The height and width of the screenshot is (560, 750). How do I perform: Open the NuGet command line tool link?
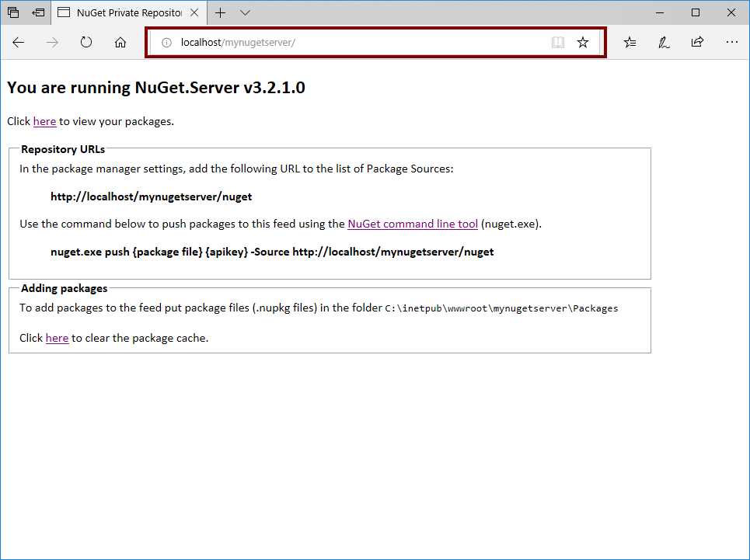(x=412, y=224)
